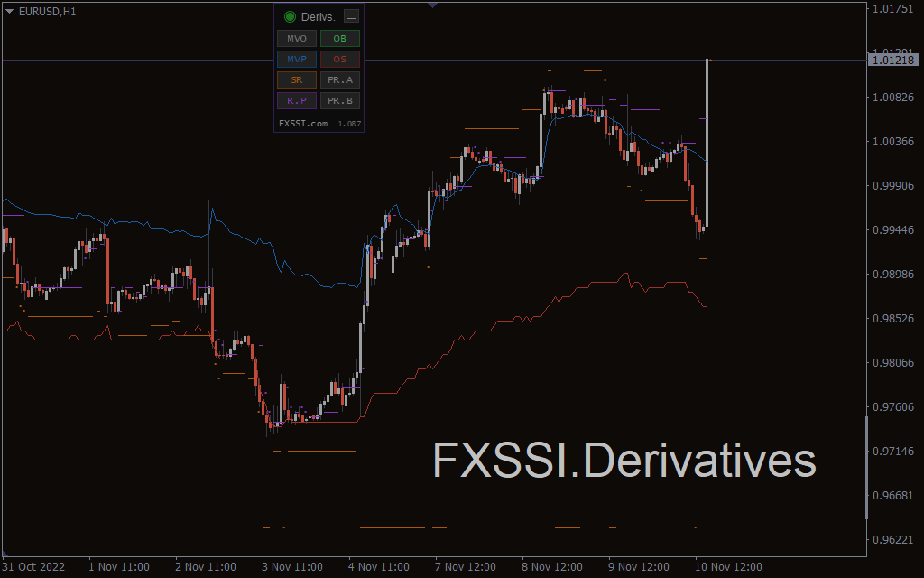This screenshot has height=578, width=924.
Task: Click the 4 Nov 11:00 time label
Action: click(x=379, y=567)
